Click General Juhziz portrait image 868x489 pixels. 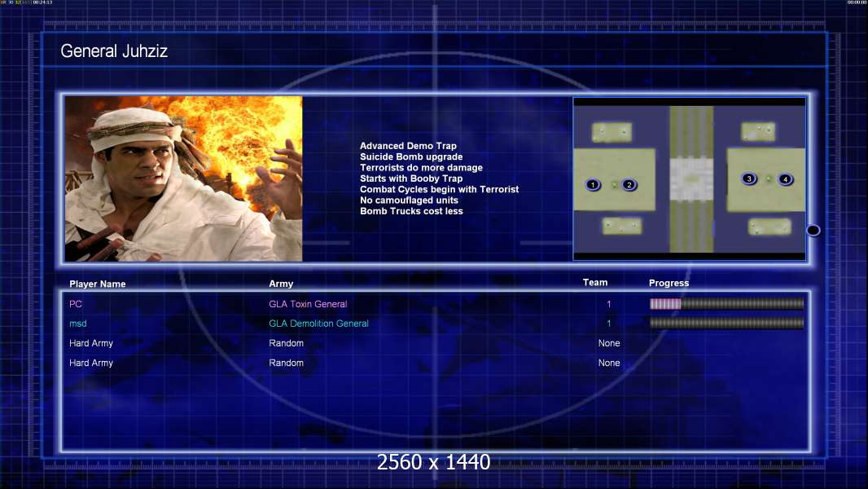coord(184,178)
